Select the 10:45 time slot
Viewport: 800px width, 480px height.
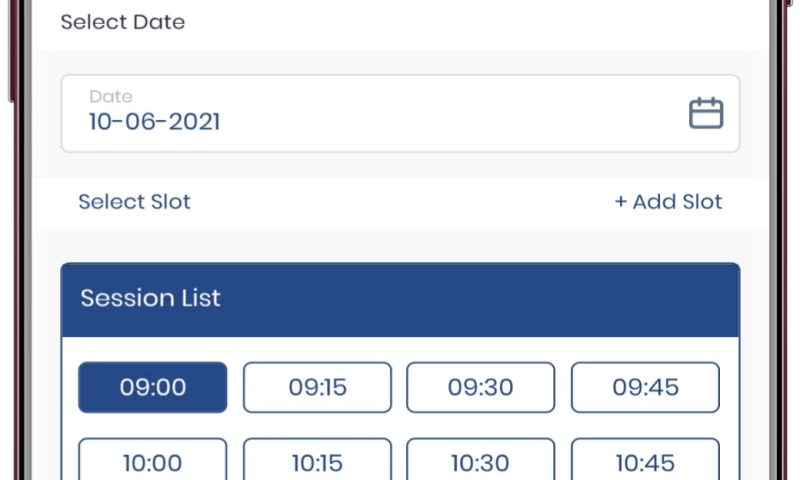[645, 462]
